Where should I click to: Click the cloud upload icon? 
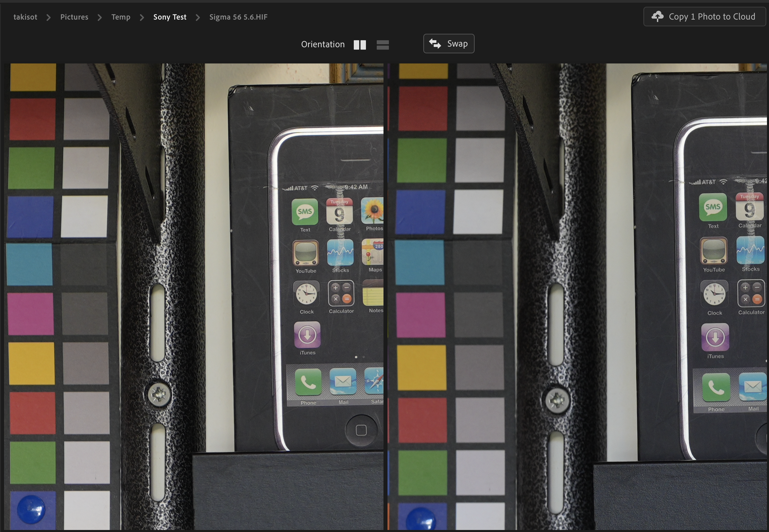(x=657, y=17)
